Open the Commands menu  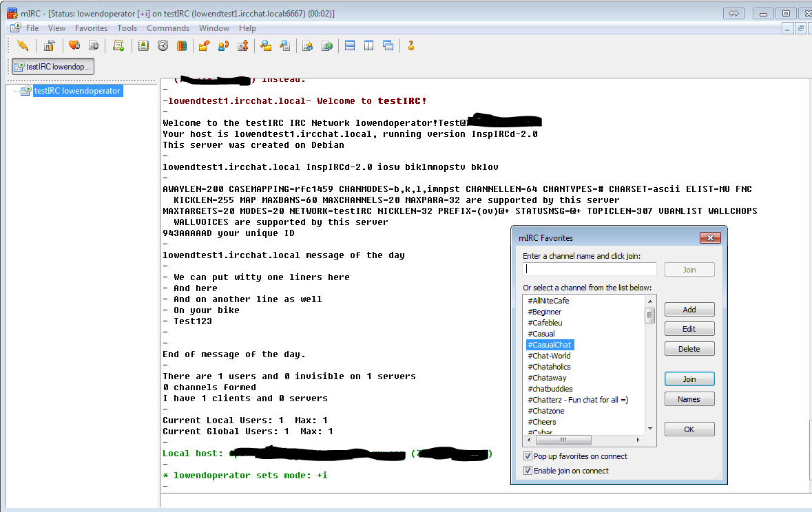click(168, 28)
